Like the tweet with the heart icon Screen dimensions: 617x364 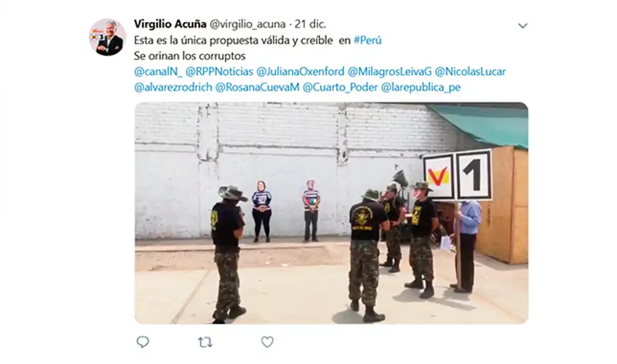267,342
